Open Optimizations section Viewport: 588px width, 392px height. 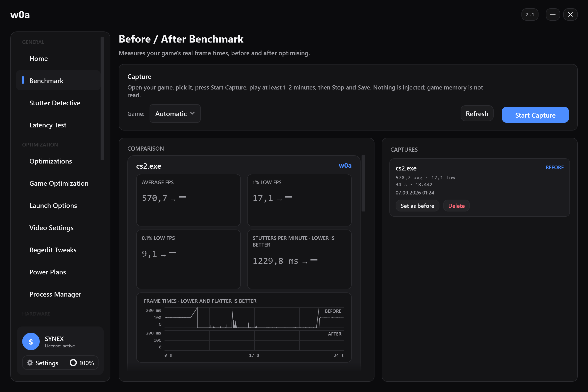point(58,161)
